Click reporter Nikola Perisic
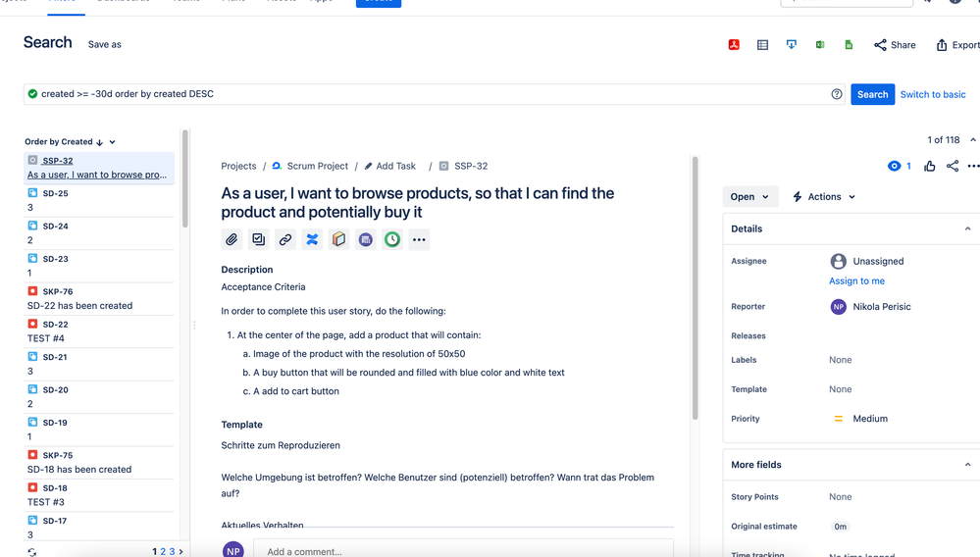This screenshot has width=980, height=557. point(871,307)
